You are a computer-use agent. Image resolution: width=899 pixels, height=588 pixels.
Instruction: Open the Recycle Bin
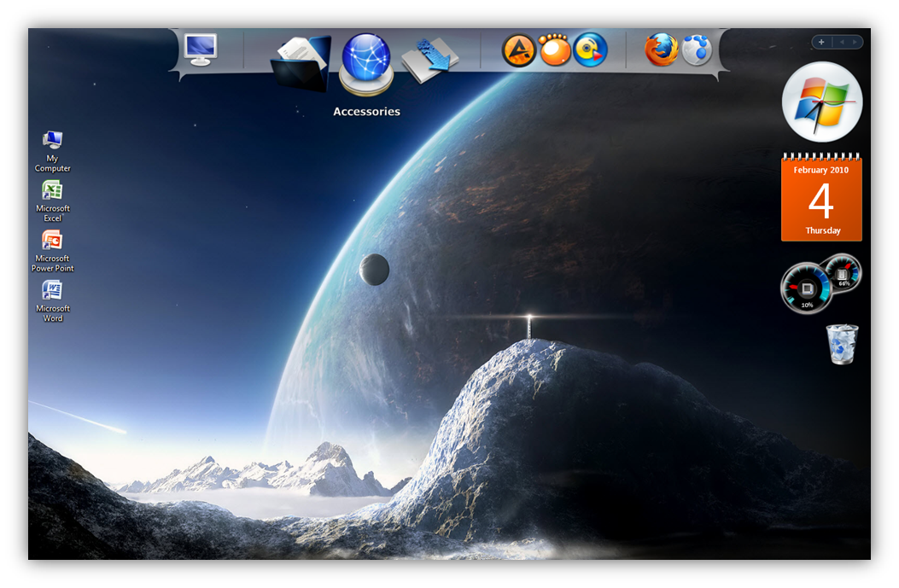pyautogui.click(x=842, y=344)
